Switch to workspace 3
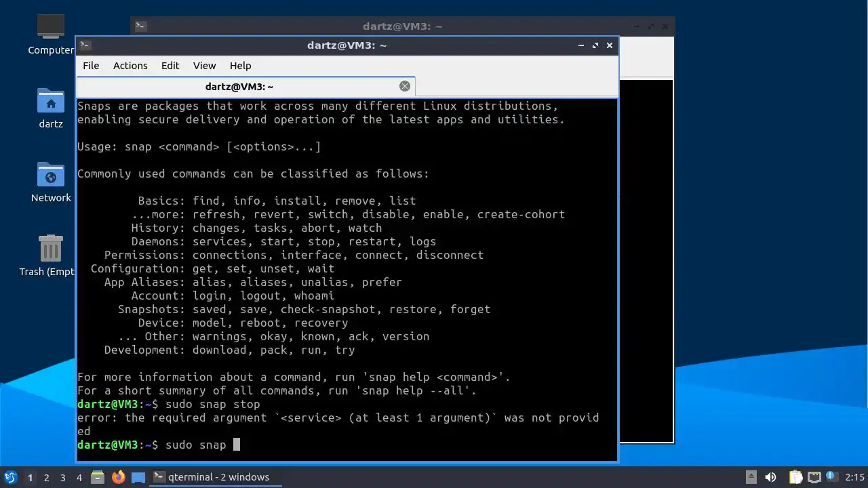868x488 pixels. coord(62,477)
